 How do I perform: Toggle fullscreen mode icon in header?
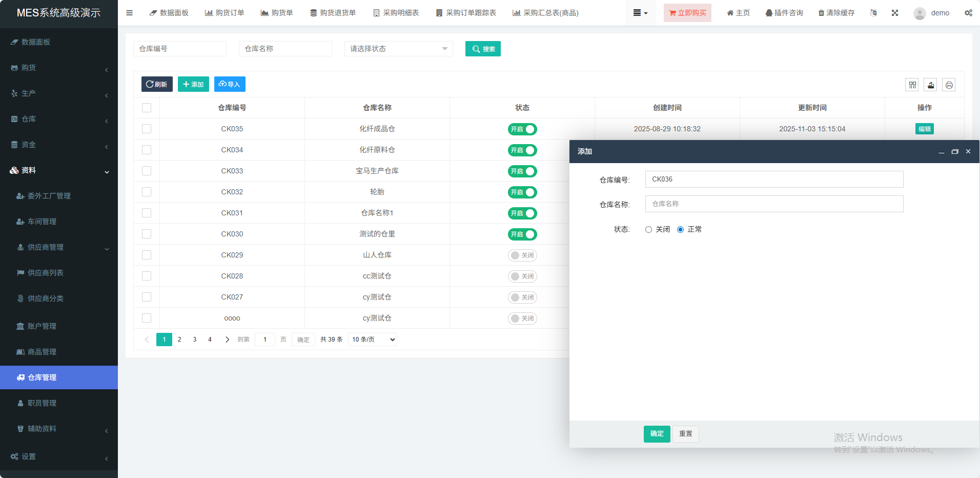coord(894,13)
